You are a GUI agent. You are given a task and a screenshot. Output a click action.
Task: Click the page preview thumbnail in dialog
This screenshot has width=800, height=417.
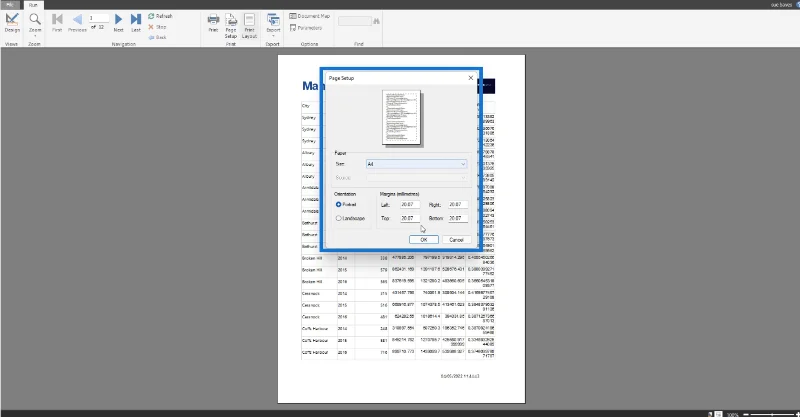402,117
